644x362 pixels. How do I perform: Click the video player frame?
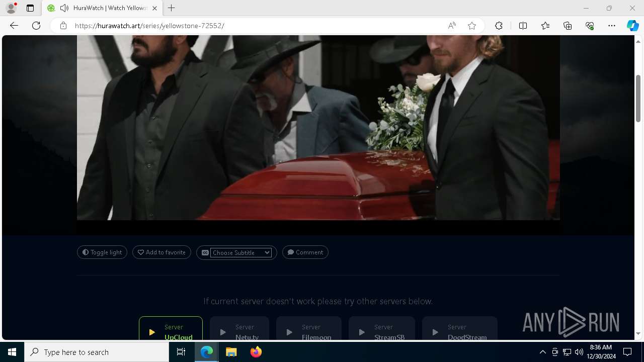[318, 128]
